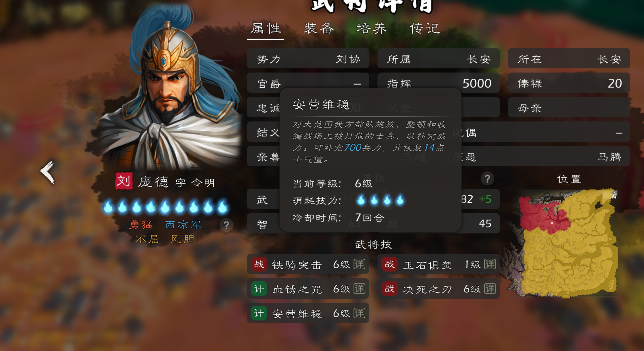Open details icon for 玉石俱焚 skill
Image resolution: width=644 pixels, height=351 pixels.
click(x=490, y=264)
